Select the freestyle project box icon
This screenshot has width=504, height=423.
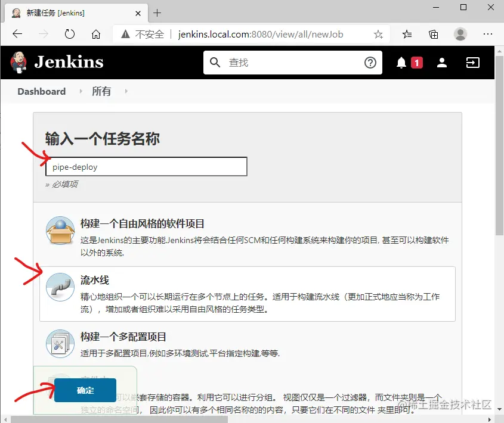coord(60,231)
